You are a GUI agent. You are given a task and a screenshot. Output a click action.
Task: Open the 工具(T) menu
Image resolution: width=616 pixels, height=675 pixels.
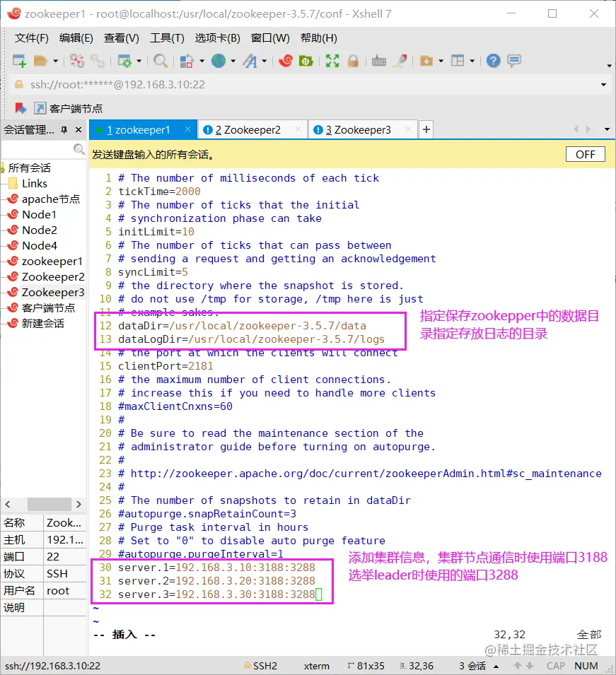[x=167, y=38]
